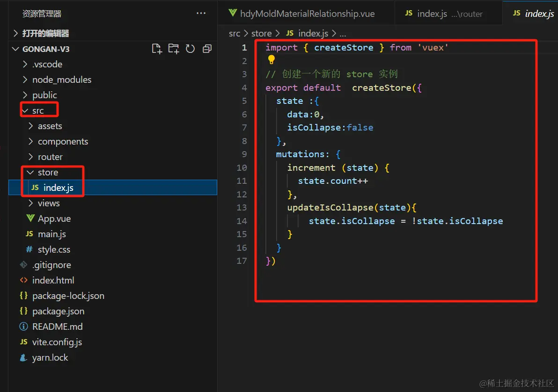This screenshot has height=392, width=558.
Task: Expand the node_modules folder
Action: 25,80
